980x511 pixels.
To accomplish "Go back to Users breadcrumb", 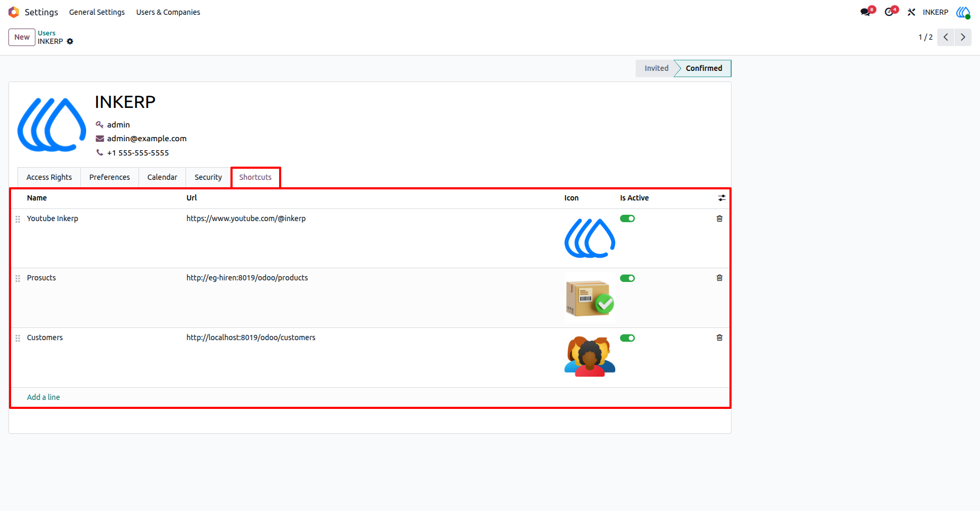I will (47, 33).
